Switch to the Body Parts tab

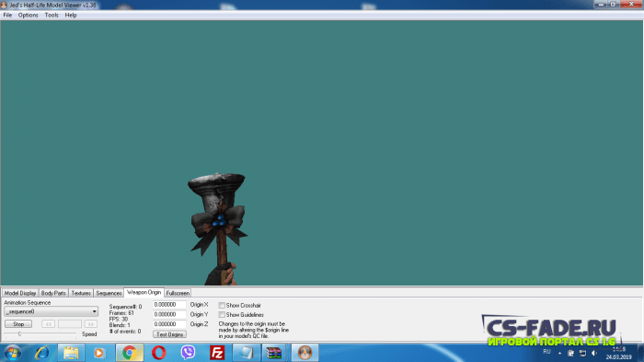click(x=53, y=293)
